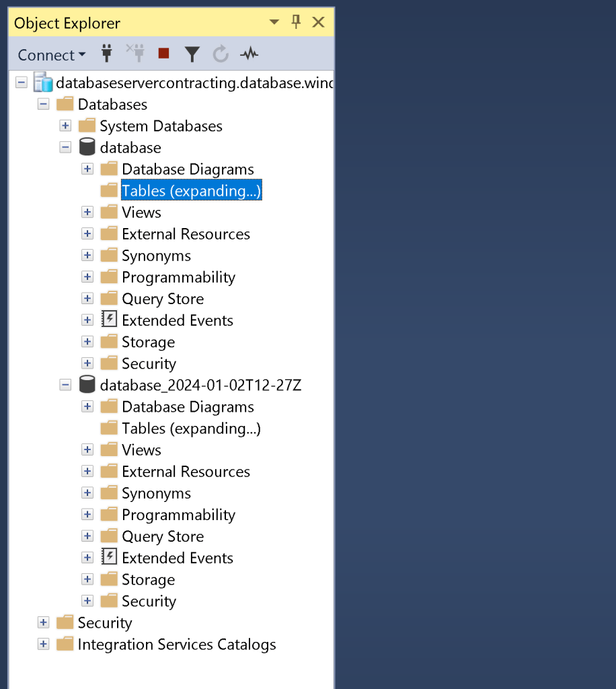Screen dimensions: 616x689
Task: Select highlighted Tables (expanding...) row
Action: pyautogui.click(x=192, y=190)
